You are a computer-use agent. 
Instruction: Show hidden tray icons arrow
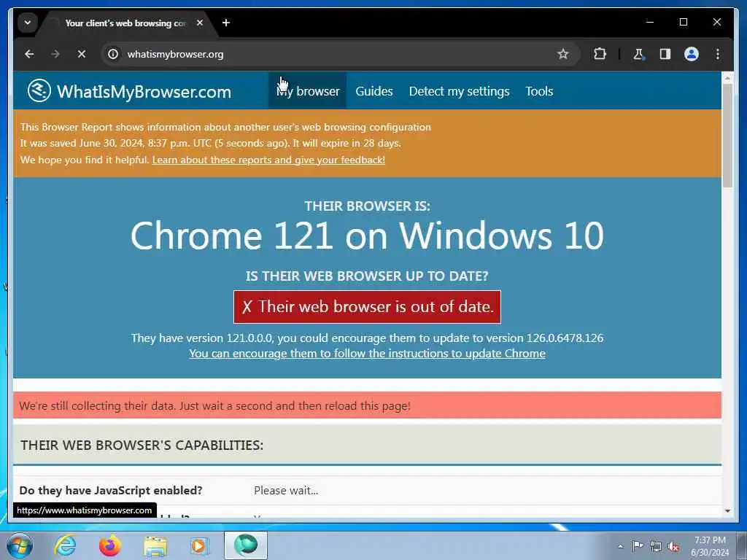(x=620, y=546)
